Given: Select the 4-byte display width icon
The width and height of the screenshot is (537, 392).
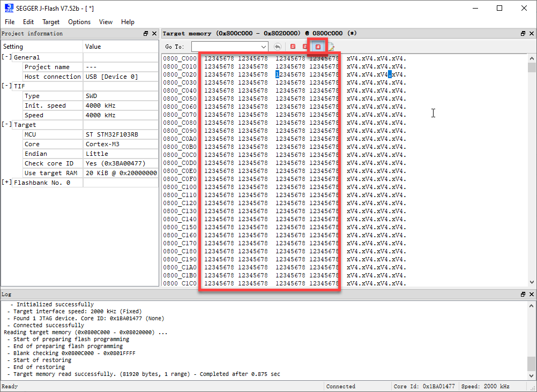Looking at the screenshot, I should click(318, 47).
